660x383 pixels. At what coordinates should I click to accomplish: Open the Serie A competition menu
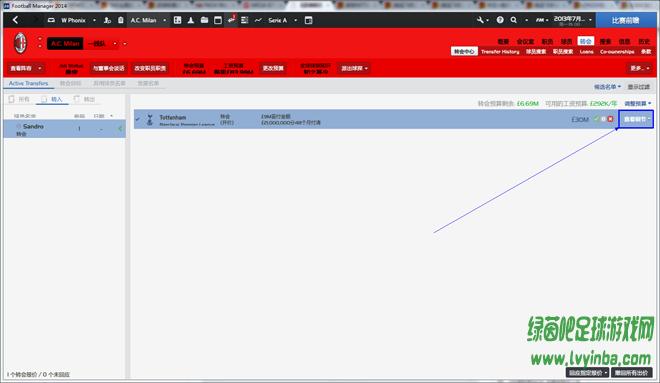[282, 20]
